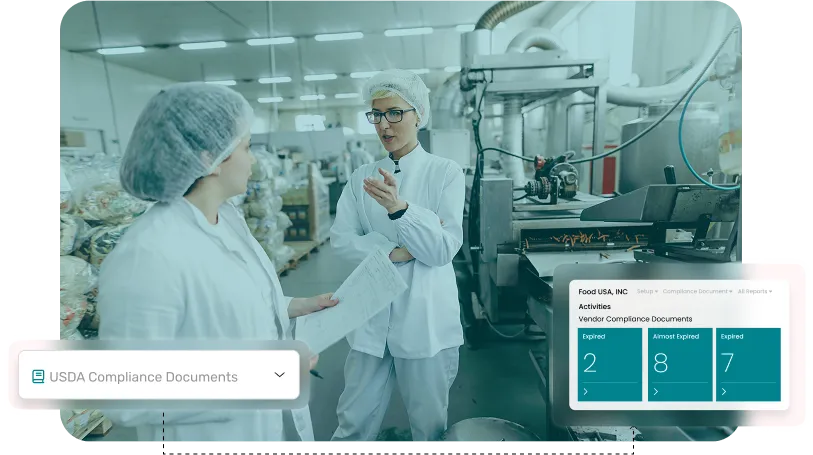The image size is (813, 455).
Task: Click the caret icon next to Setup
Action: pos(656,292)
